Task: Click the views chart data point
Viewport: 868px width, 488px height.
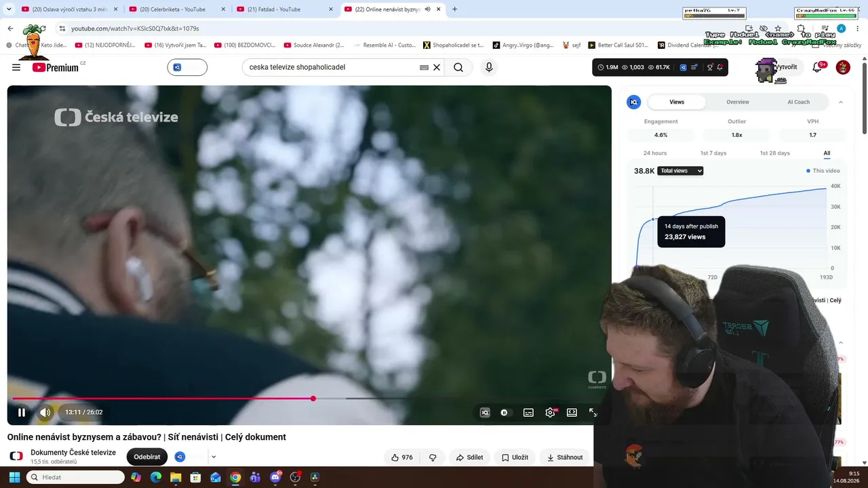Action: click(x=653, y=220)
